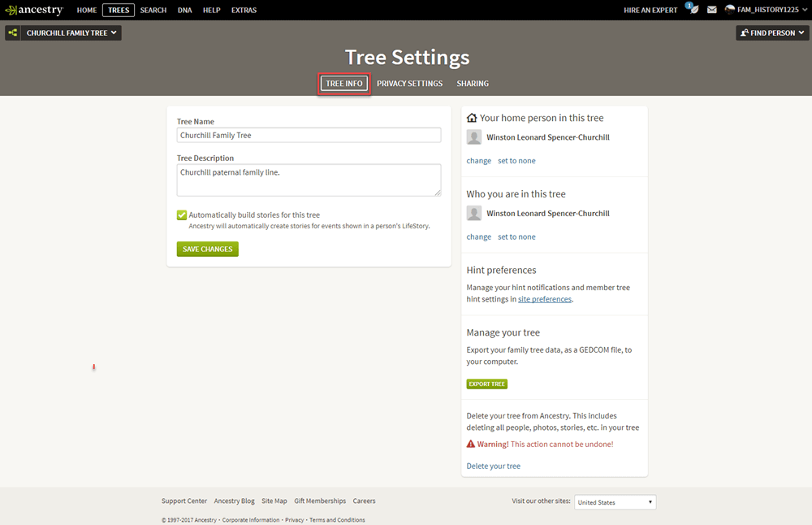Switch to the Sharing tab
This screenshot has height=525, width=812.
click(473, 84)
